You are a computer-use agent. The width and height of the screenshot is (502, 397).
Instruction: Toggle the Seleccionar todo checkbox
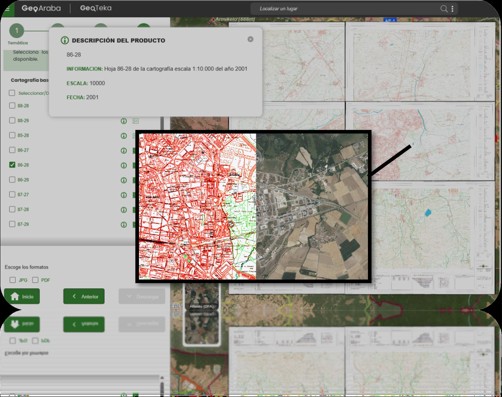tap(12, 93)
